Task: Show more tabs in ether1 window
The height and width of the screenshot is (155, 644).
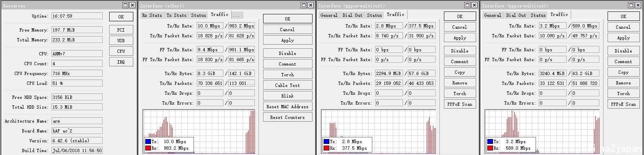Action: pyautogui.click(x=237, y=15)
